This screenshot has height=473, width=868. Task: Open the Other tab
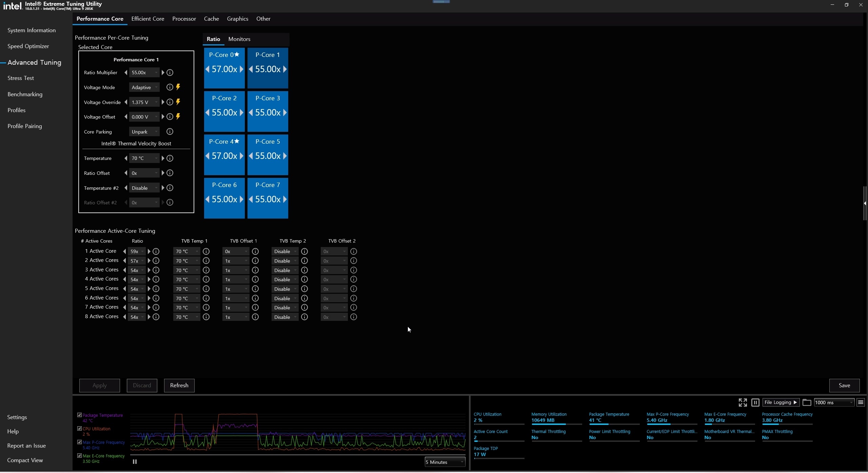click(x=263, y=19)
